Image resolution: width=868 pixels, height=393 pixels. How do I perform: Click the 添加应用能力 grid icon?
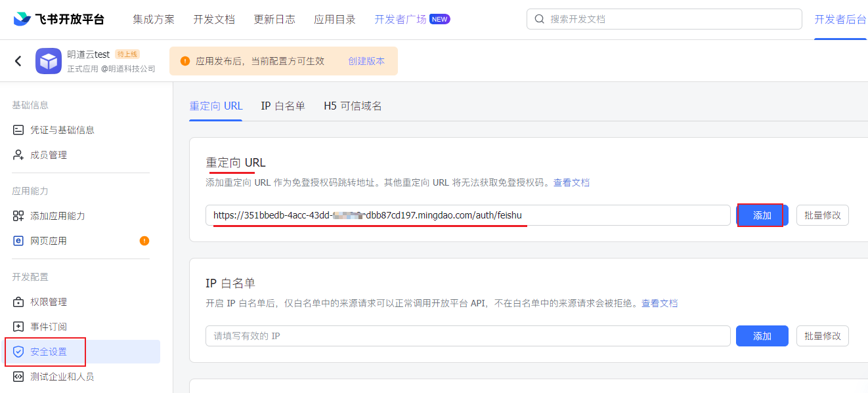(x=18, y=216)
